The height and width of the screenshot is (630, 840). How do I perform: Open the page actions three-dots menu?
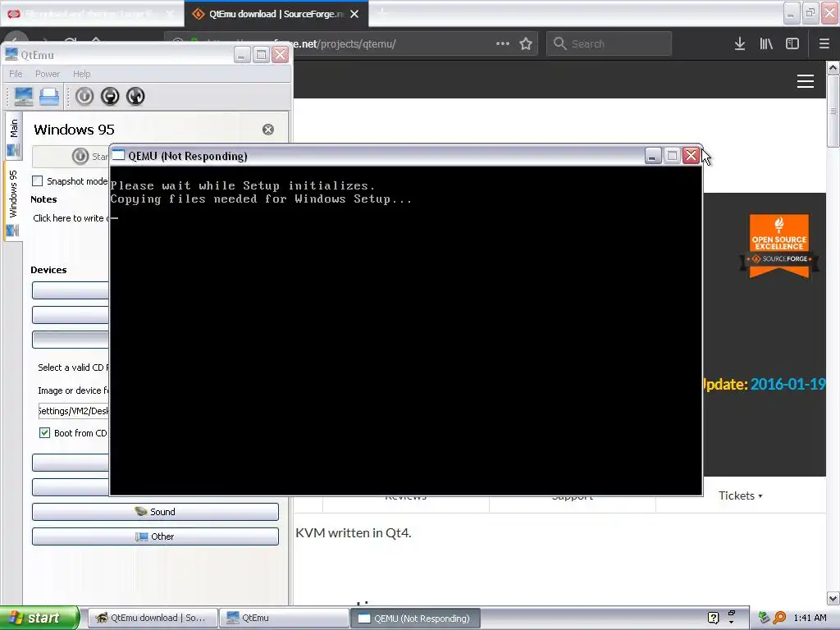click(503, 44)
